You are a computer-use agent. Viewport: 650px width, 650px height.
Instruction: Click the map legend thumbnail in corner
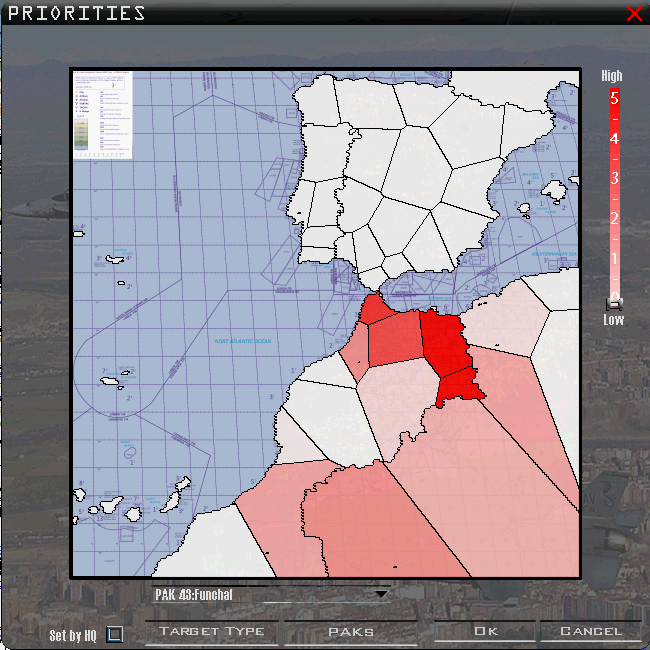pyautogui.click(x=103, y=114)
